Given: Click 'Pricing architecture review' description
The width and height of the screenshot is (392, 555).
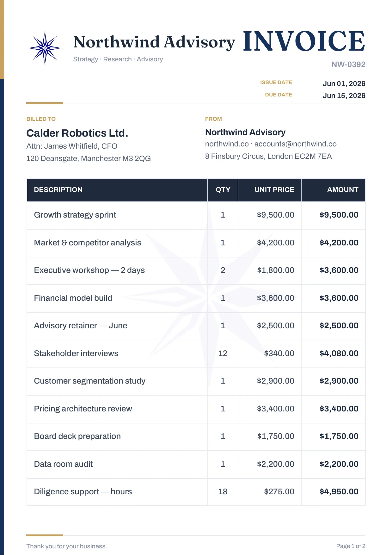Looking at the screenshot, I should pyautogui.click(x=83, y=409).
